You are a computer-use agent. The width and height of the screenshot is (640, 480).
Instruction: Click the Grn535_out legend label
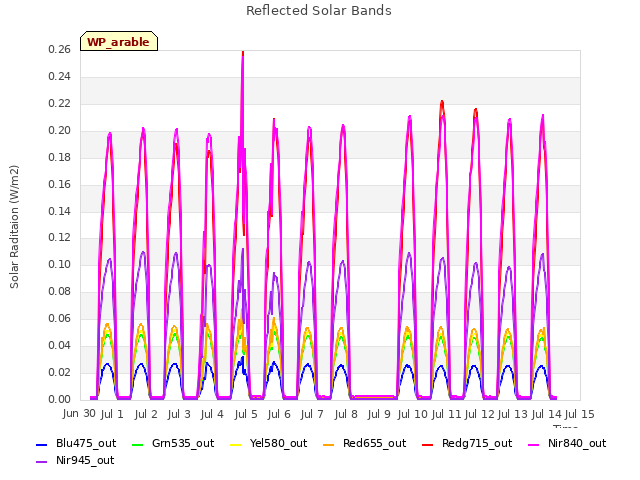coord(183,443)
